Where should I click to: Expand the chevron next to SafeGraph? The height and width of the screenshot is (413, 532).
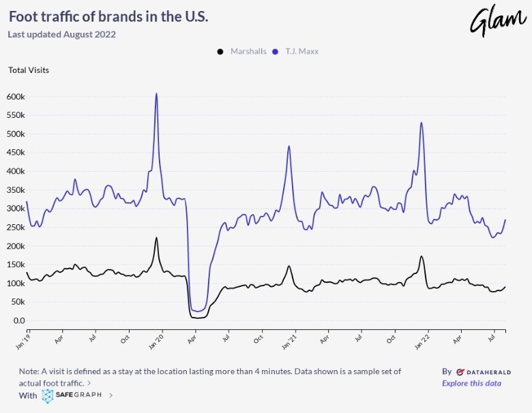[x=110, y=395]
